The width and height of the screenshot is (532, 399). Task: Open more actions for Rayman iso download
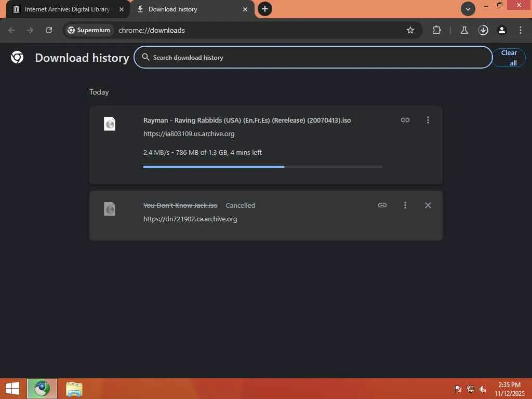(x=428, y=120)
